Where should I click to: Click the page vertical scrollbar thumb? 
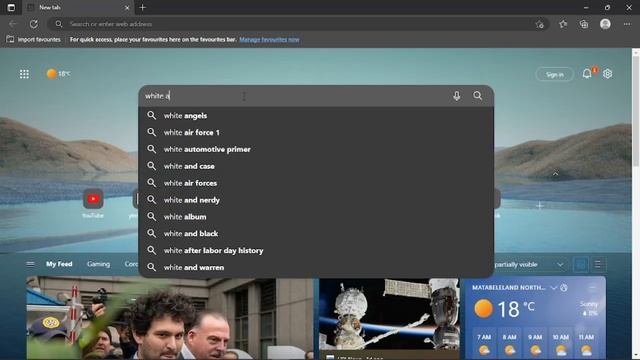636,111
